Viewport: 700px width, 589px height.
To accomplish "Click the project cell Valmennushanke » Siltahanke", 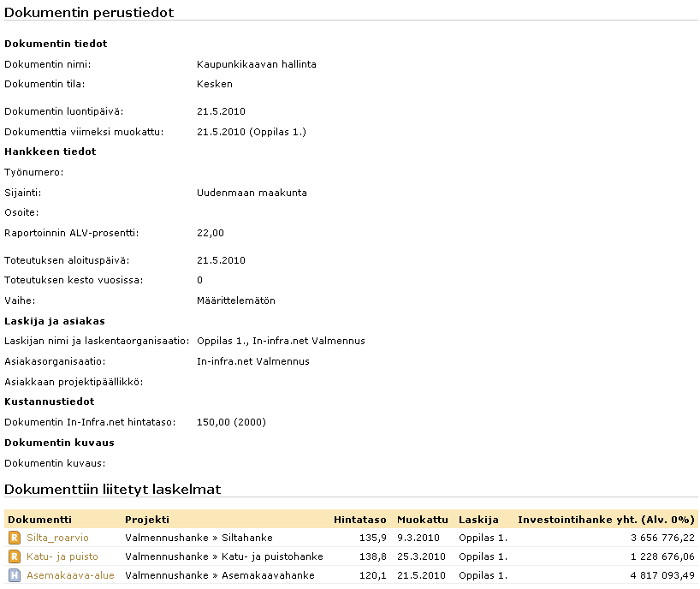I will (x=199, y=538).
